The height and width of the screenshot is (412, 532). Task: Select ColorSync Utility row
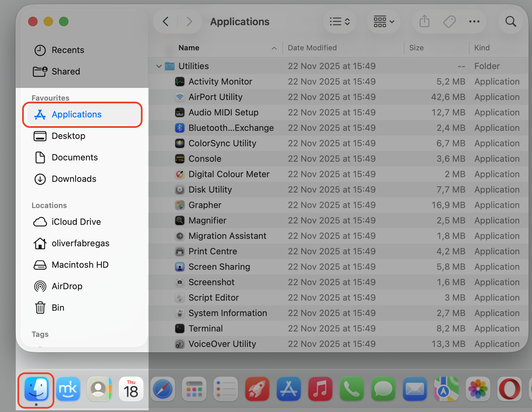point(338,143)
